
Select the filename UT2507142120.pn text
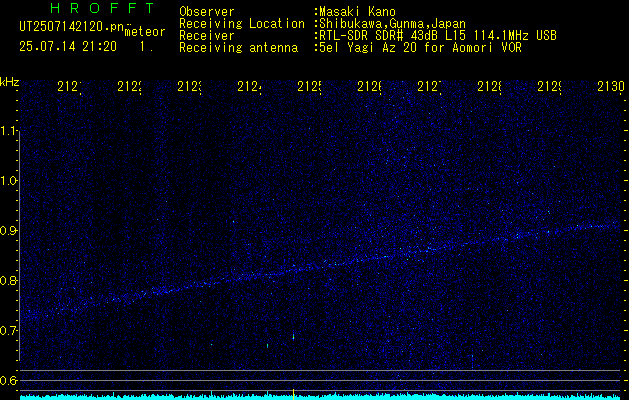[x=72, y=27]
